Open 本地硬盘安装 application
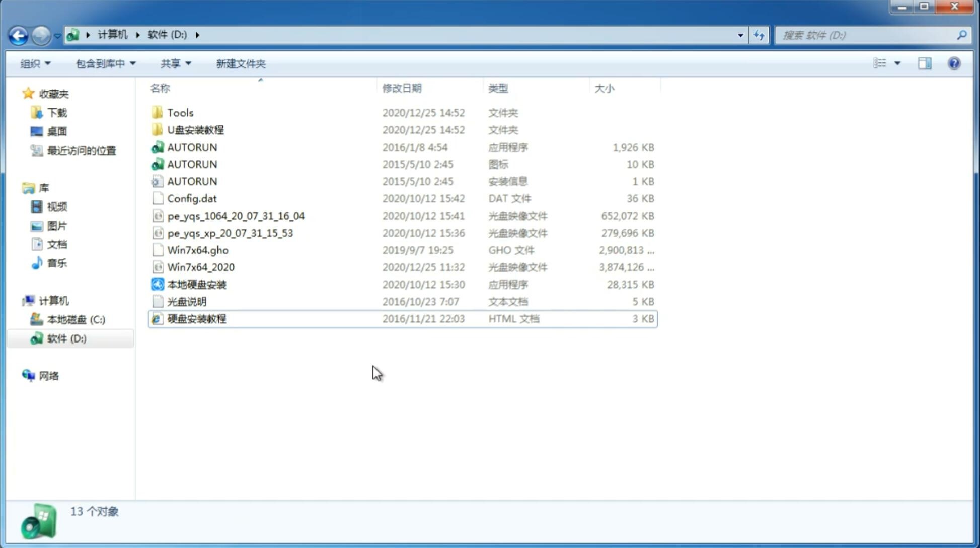Viewport: 980px width, 548px height. click(196, 284)
